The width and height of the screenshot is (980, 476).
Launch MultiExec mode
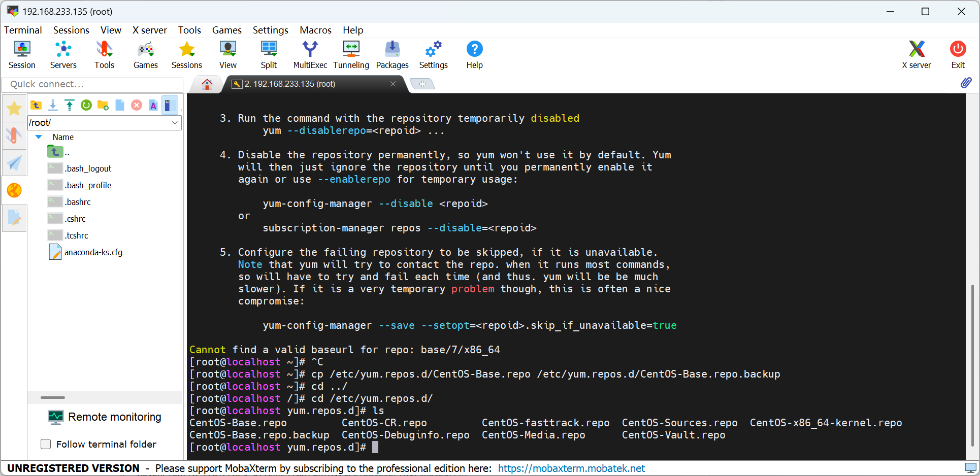(310, 54)
